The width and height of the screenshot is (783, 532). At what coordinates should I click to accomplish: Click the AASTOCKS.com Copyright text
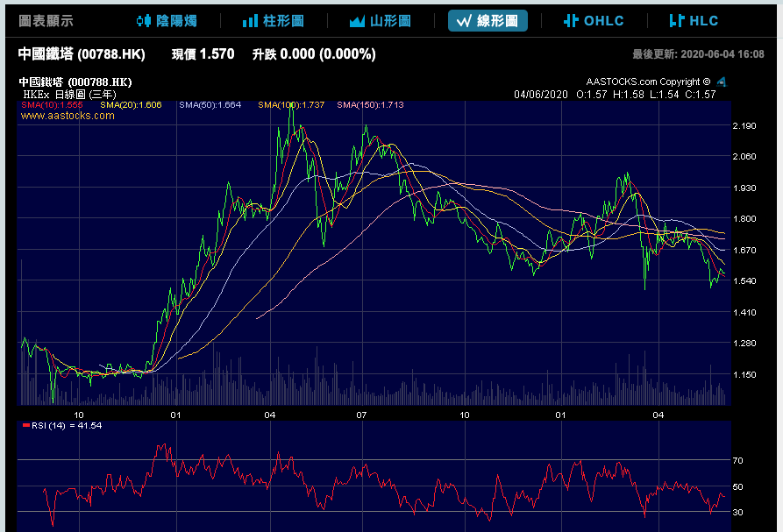tap(648, 82)
